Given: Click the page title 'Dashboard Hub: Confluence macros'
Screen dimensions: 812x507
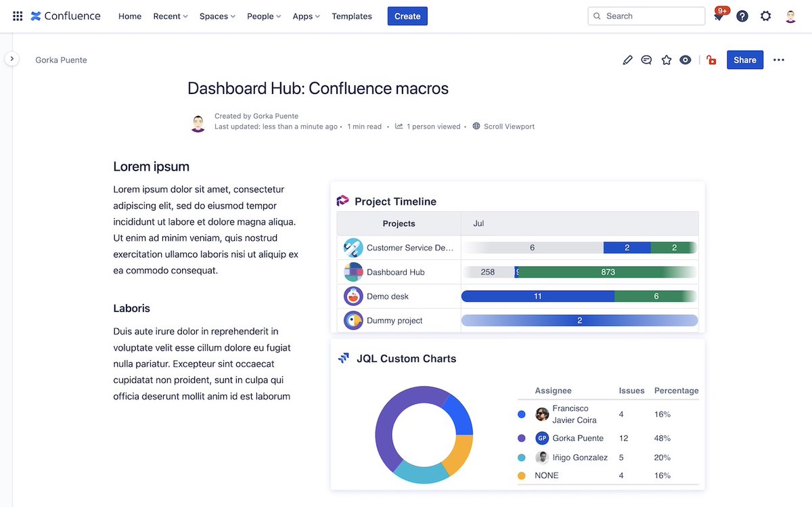Looking at the screenshot, I should 318,88.
